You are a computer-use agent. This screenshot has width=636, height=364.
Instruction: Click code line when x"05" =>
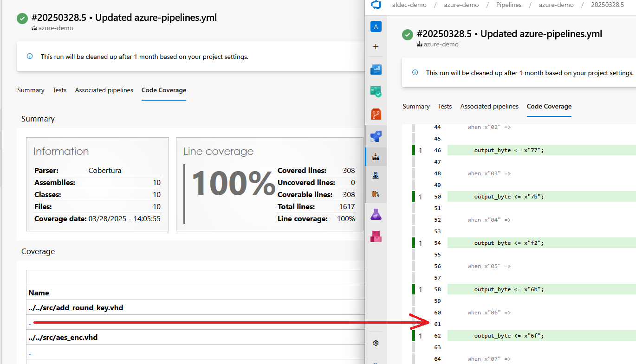click(489, 266)
